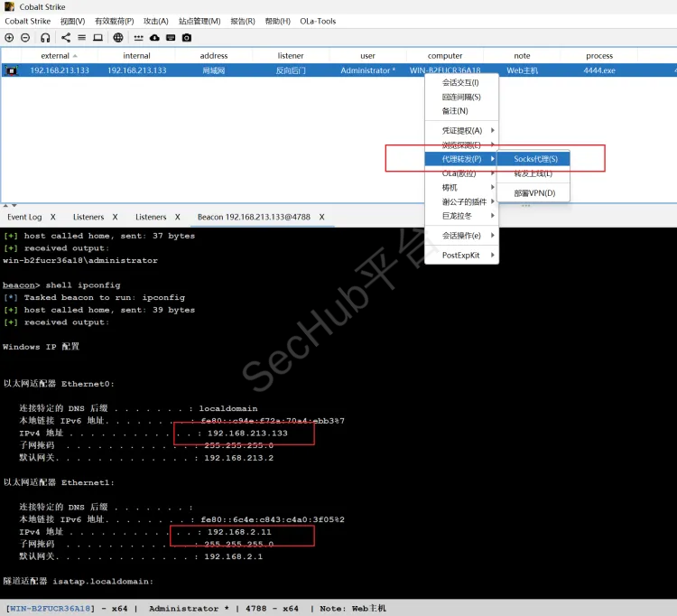Open the 报告(R) menu
Screen dimensions: 677x616
click(x=243, y=21)
